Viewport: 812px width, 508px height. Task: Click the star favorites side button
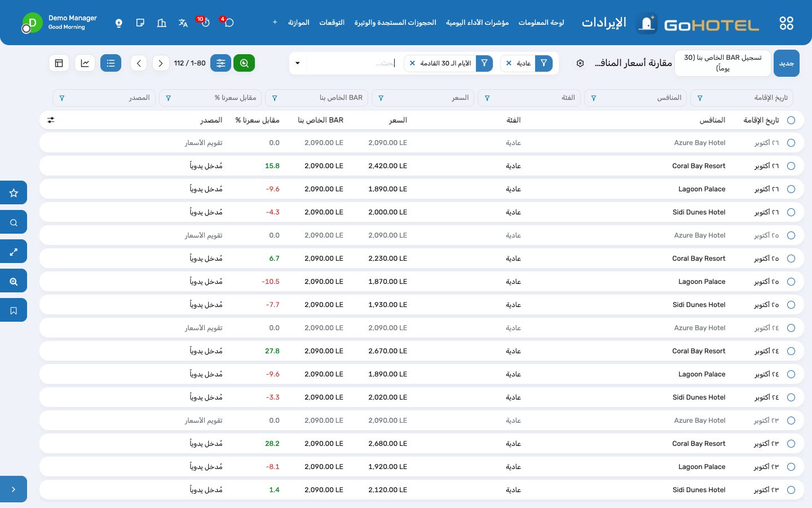coord(14,193)
